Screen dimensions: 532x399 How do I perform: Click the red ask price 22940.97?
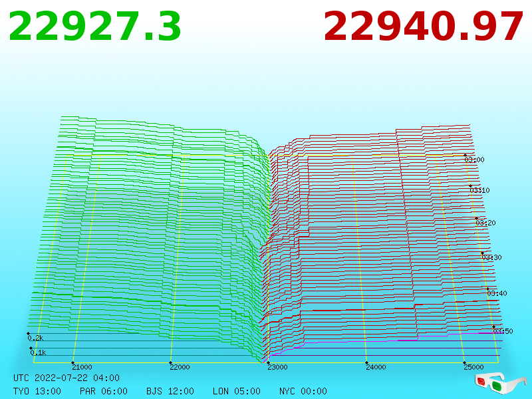coord(424,27)
